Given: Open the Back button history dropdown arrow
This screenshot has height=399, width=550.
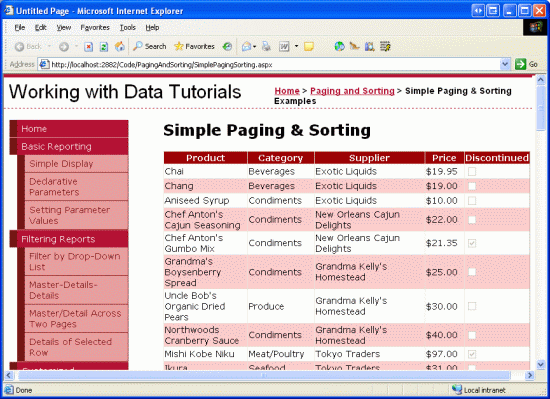Looking at the screenshot, I should point(49,46).
